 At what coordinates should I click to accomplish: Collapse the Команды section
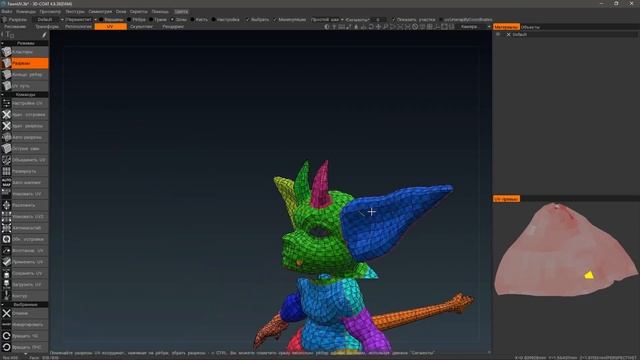pyautogui.click(x=2, y=94)
